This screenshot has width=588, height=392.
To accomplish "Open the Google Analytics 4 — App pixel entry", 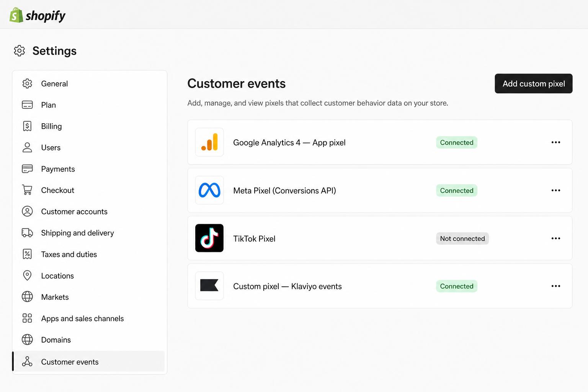I will pyautogui.click(x=380, y=142).
